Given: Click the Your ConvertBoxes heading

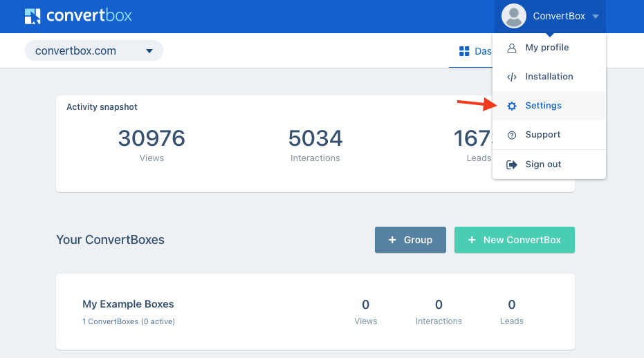Looking at the screenshot, I should click(x=110, y=240).
